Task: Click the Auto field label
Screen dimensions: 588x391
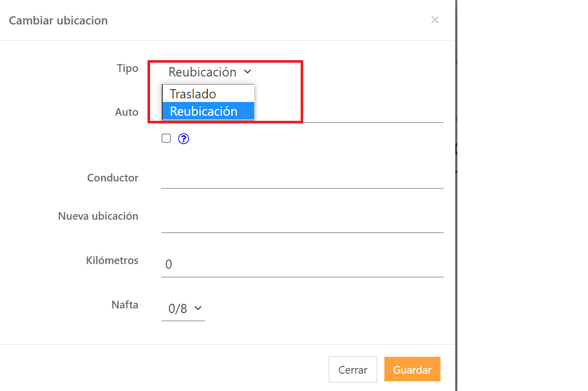Action: coord(127,112)
